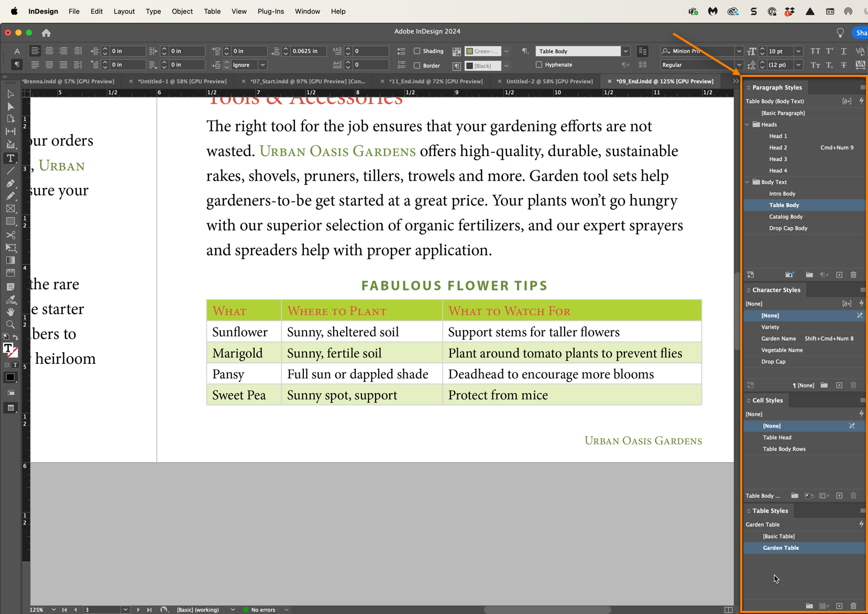Select the Type tool in the toolbar
The height and width of the screenshot is (614, 868).
10,158
